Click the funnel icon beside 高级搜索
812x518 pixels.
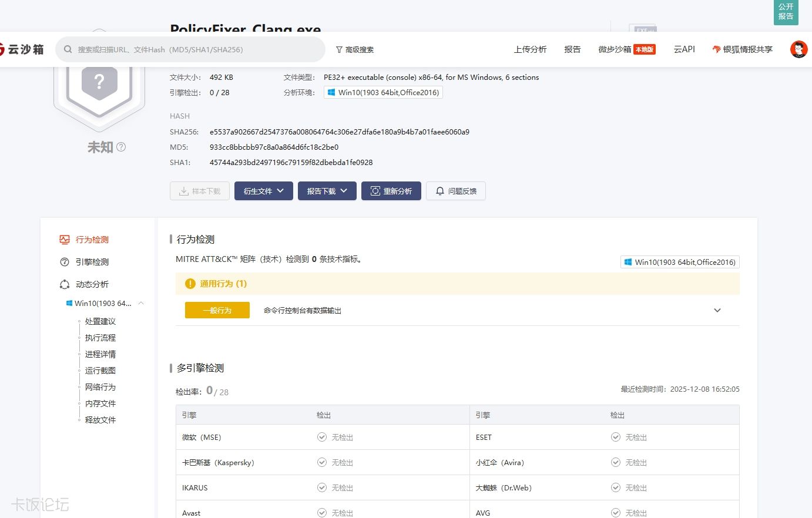pyautogui.click(x=340, y=49)
